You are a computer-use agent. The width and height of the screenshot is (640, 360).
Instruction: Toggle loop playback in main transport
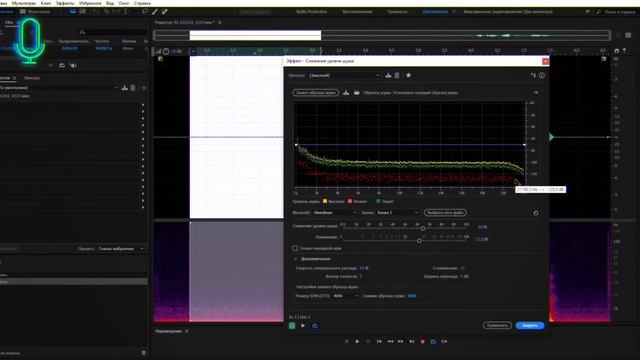pyautogui.click(x=433, y=341)
